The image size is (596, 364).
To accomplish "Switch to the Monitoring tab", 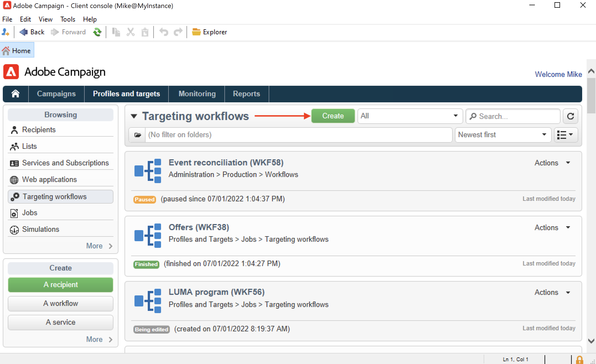I will tap(197, 94).
